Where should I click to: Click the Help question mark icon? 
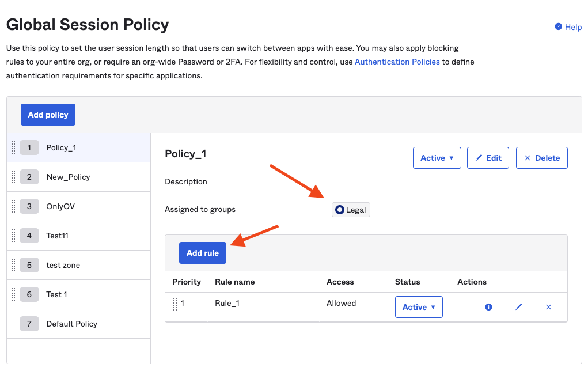(x=558, y=27)
